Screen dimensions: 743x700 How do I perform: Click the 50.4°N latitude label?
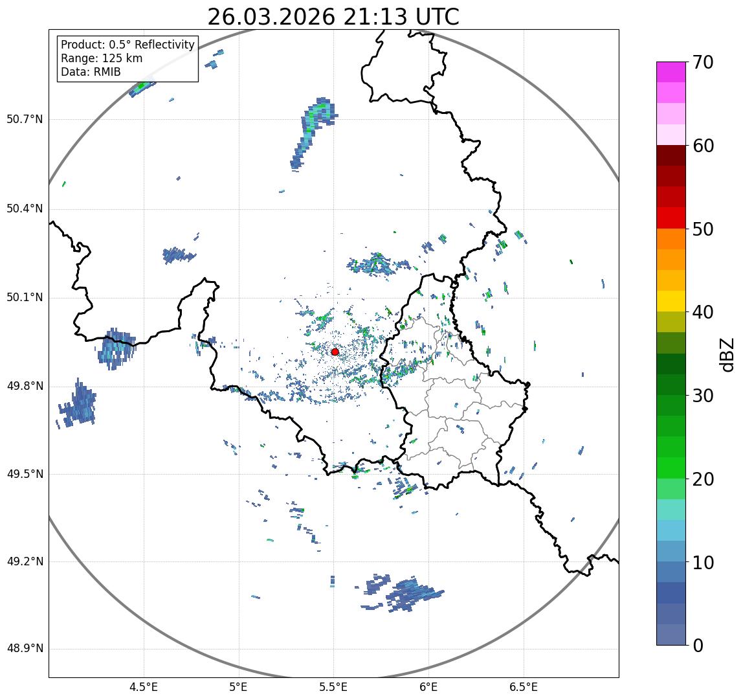(25, 209)
